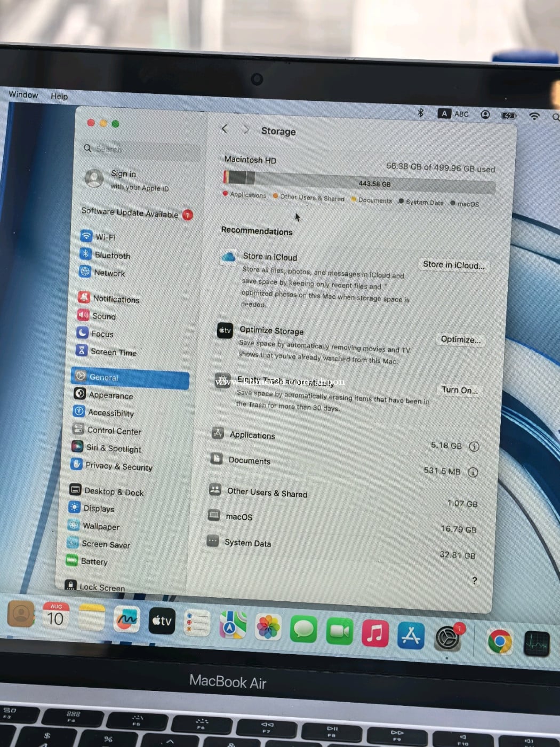Open Reminders from the Dock

(x=197, y=623)
